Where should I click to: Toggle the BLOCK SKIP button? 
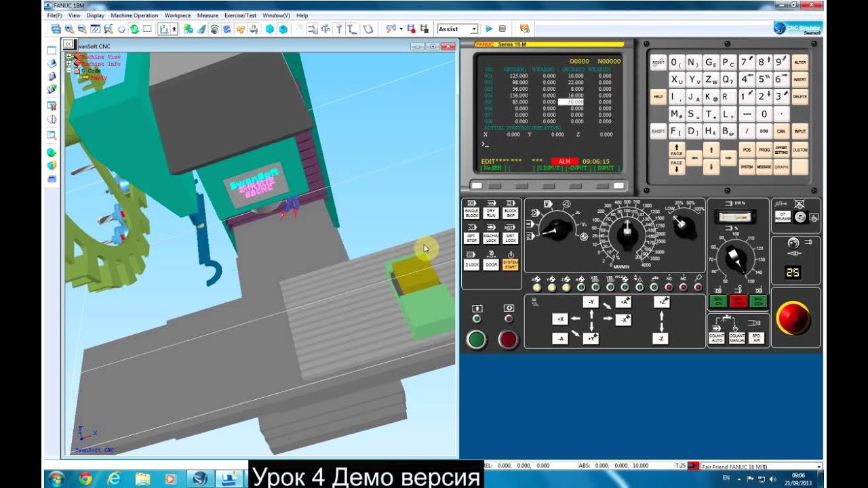(x=511, y=213)
